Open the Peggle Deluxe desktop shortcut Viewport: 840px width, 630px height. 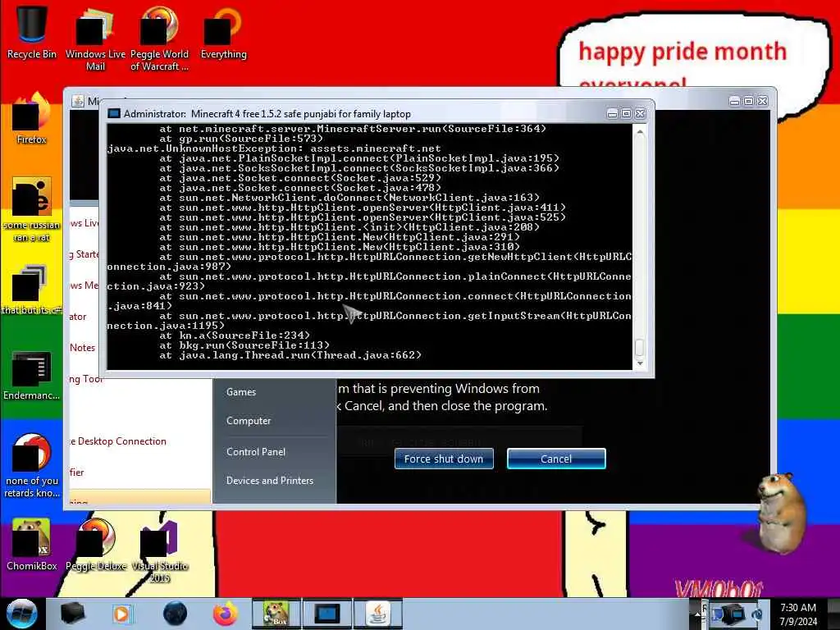click(x=96, y=544)
